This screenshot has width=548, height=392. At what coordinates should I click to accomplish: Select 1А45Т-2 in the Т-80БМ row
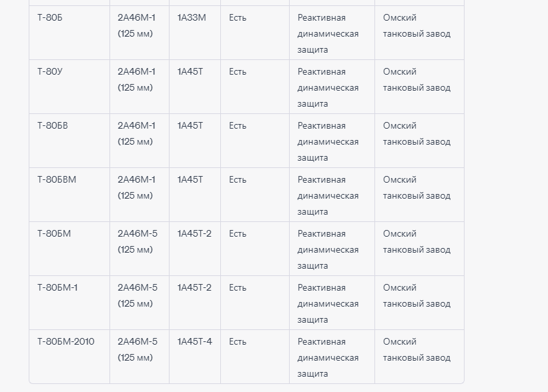tap(194, 234)
